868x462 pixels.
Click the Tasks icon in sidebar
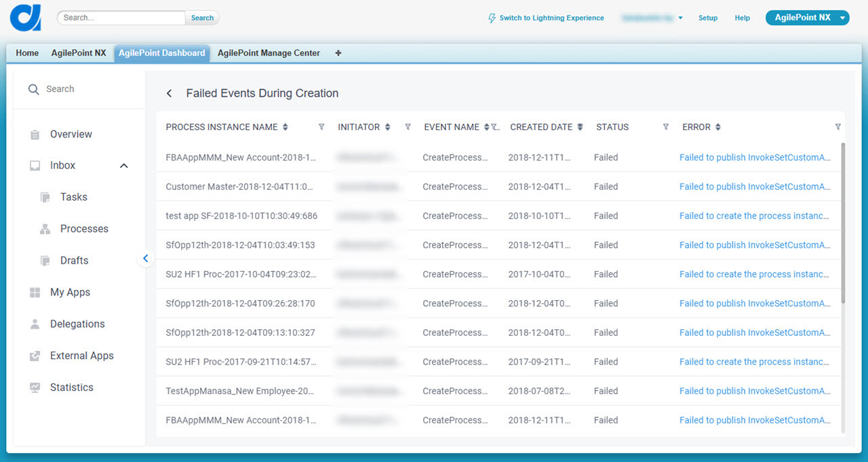45,197
